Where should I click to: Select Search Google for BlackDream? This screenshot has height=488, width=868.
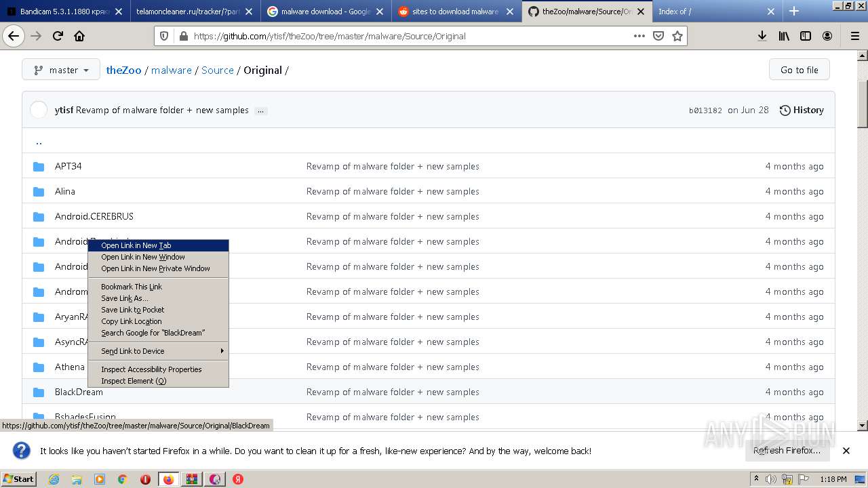coord(158,333)
